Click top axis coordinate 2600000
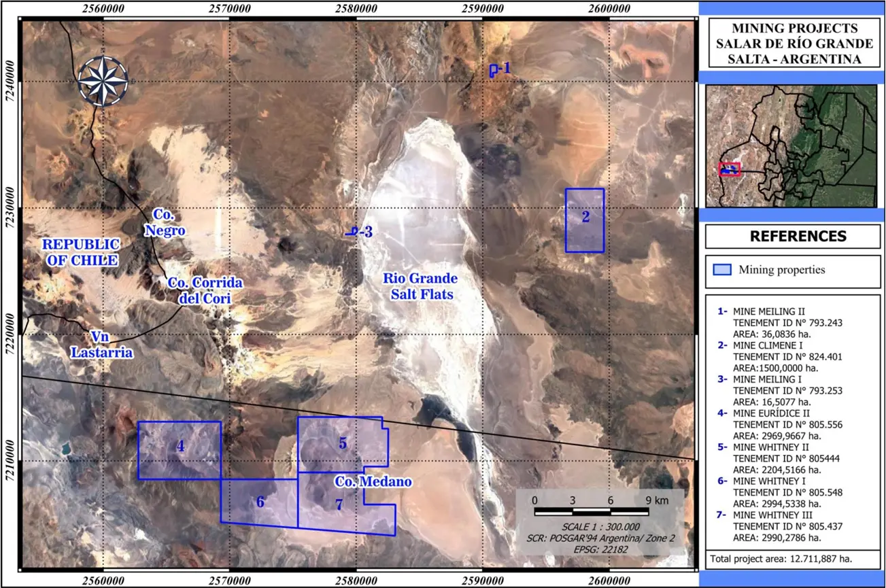The image size is (886, 588). click(609, 10)
